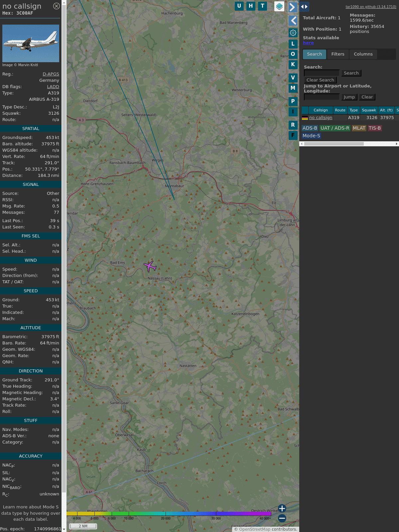Click the left chevron sidebar button
This screenshot has height=532, width=399.
coord(293,21)
